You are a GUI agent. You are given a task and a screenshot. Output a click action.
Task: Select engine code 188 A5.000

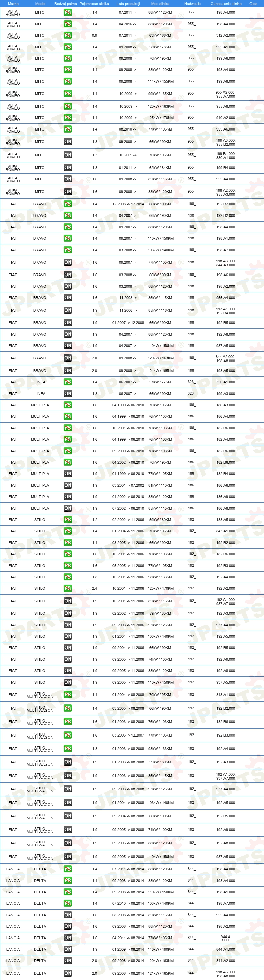tap(226, 519)
